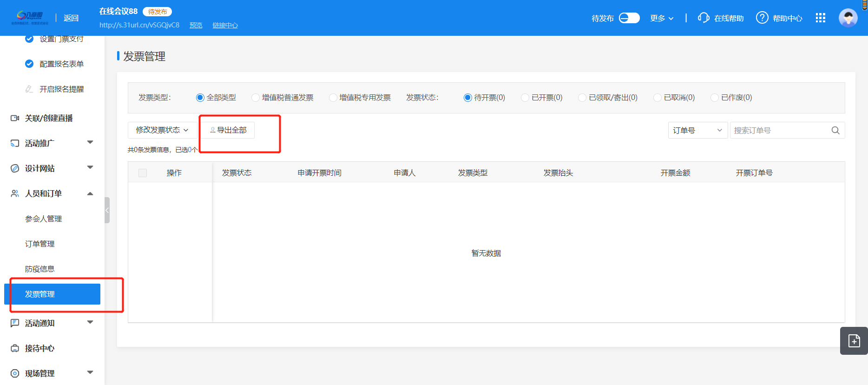The width and height of the screenshot is (868, 385).
Task: Click the 发票状态 column header
Action: (237, 173)
